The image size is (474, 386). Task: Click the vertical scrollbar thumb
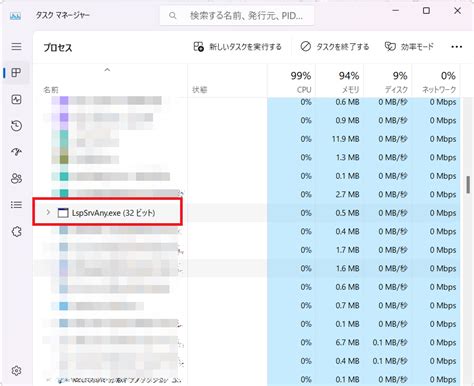click(x=468, y=185)
